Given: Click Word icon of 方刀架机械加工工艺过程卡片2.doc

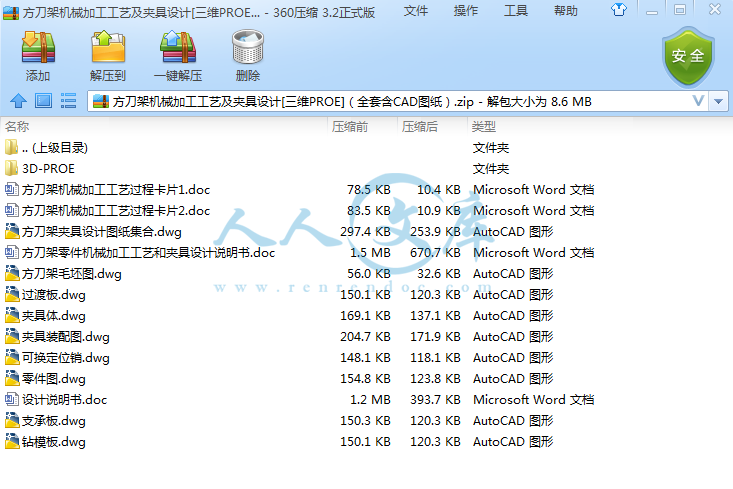Looking at the screenshot, I should click(12, 210).
